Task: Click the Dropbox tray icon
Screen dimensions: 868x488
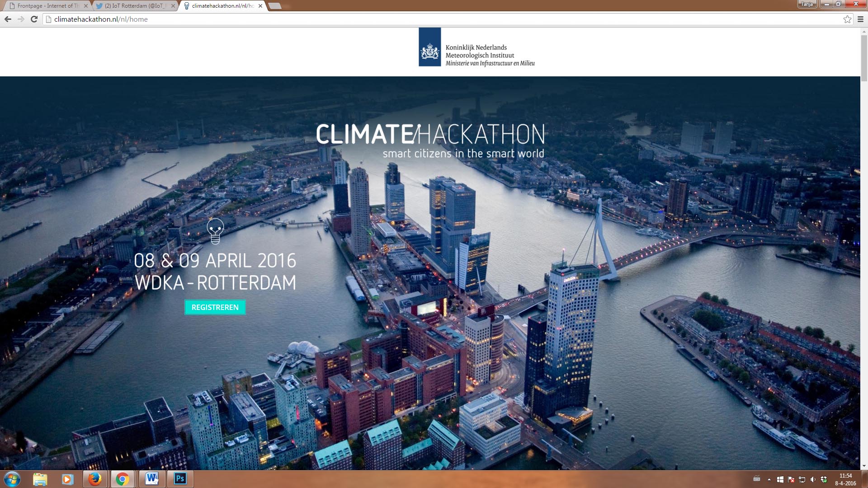Action: coord(824,479)
